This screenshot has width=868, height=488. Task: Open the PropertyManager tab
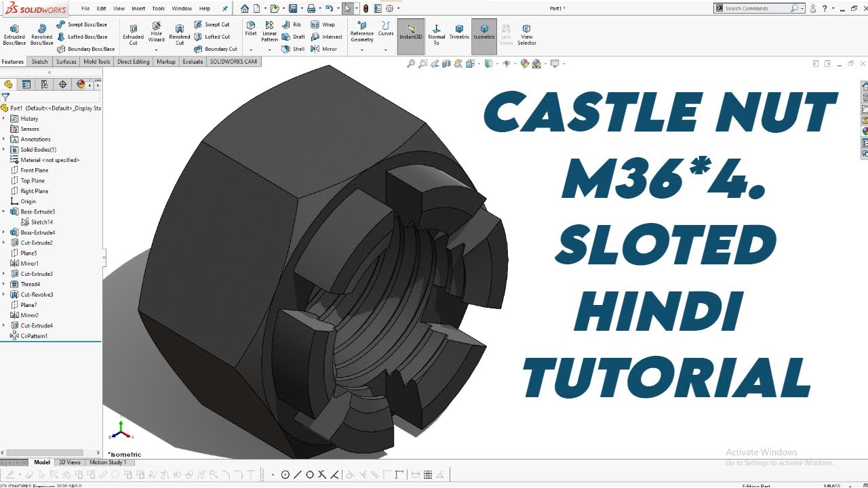26,84
